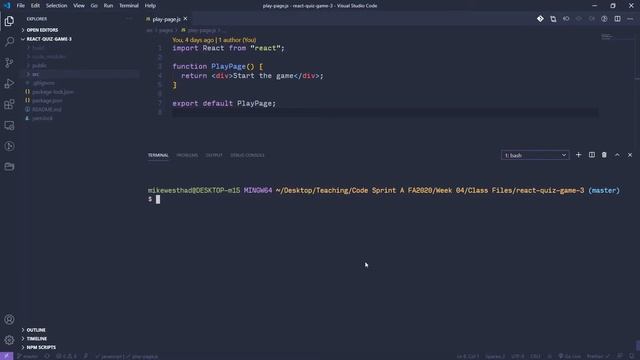The image size is (640, 360).
Task: Switch to the PROBLEMS panel tab
Action: click(x=187, y=156)
